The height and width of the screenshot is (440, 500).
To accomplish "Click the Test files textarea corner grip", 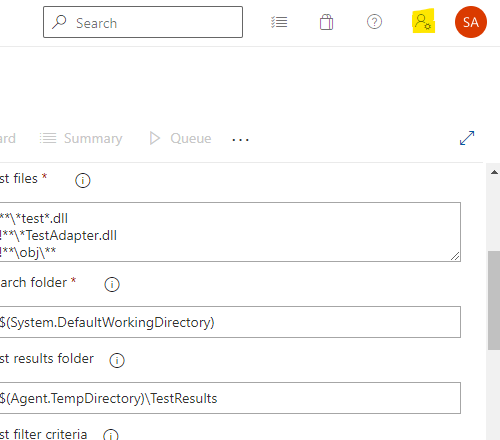I will tap(455, 256).
